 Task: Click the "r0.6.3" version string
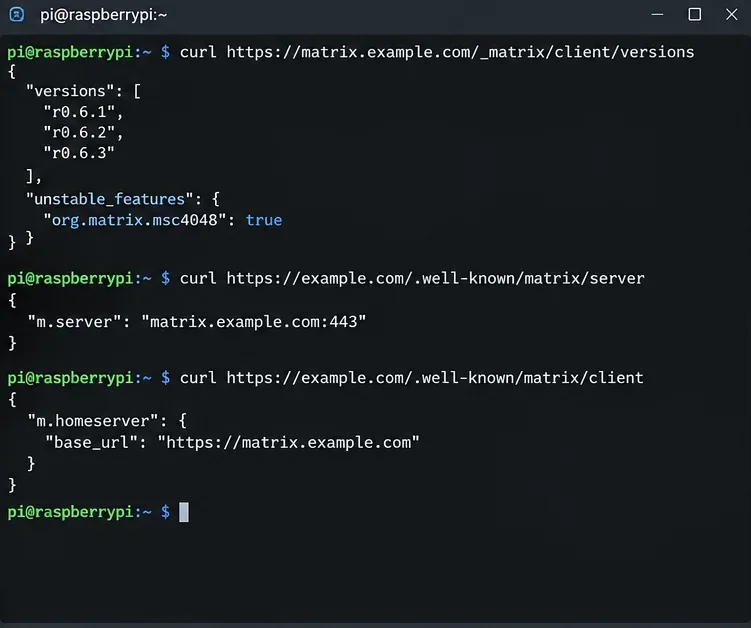(x=79, y=153)
